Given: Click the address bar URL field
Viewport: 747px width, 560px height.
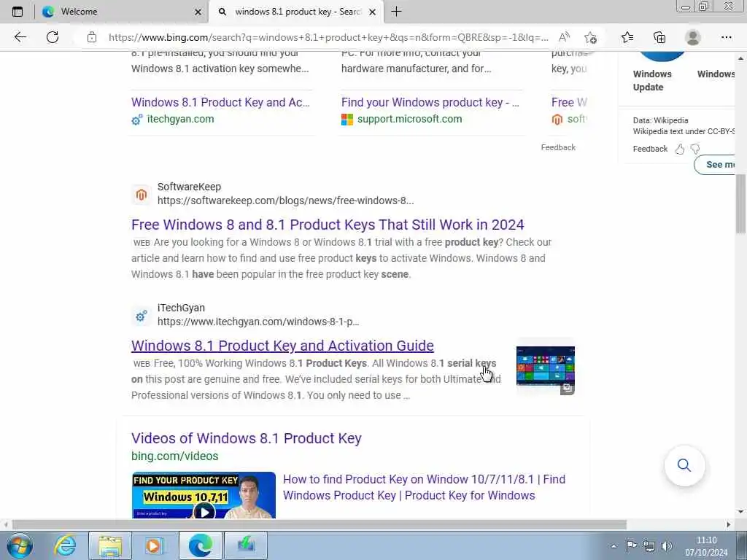Looking at the screenshot, I should click(329, 37).
